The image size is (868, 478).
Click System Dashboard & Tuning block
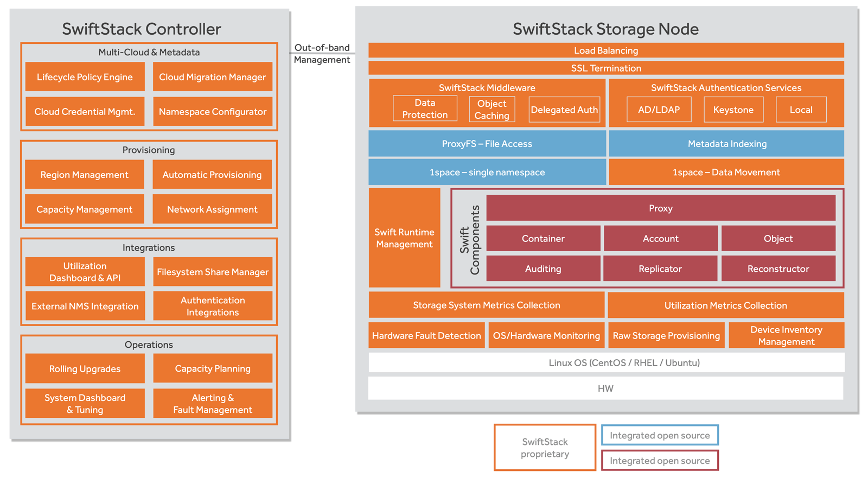point(85,403)
